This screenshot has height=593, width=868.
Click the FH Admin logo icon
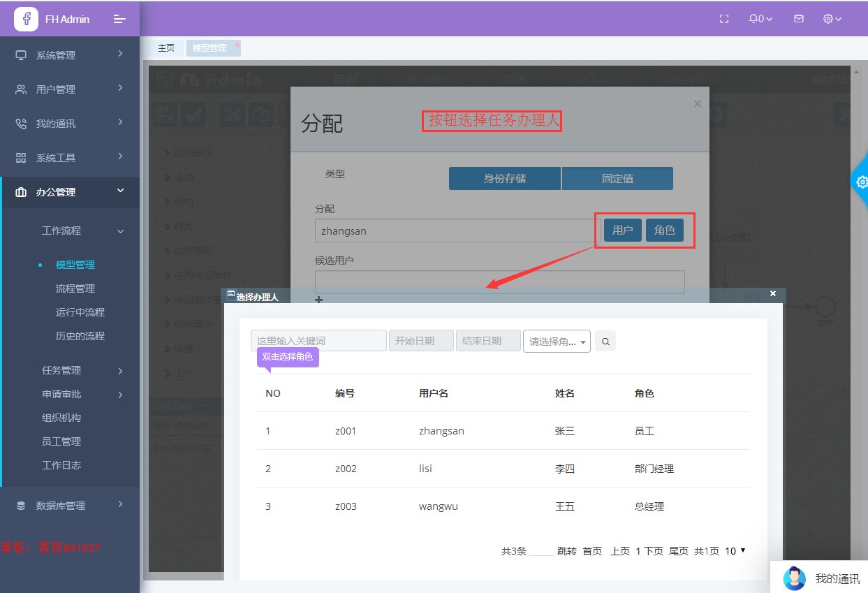pos(27,19)
